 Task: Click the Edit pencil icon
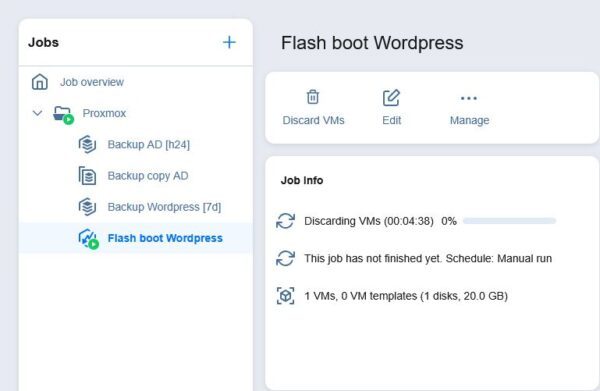pos(391,98)
